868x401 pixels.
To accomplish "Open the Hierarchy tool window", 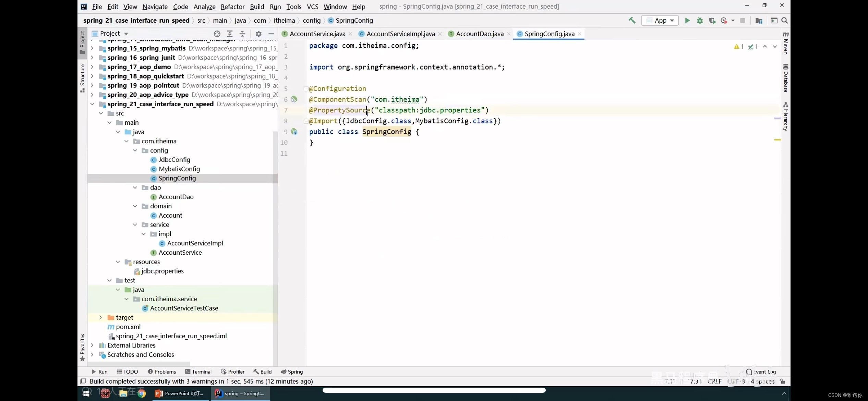I will tap(786, 117).
